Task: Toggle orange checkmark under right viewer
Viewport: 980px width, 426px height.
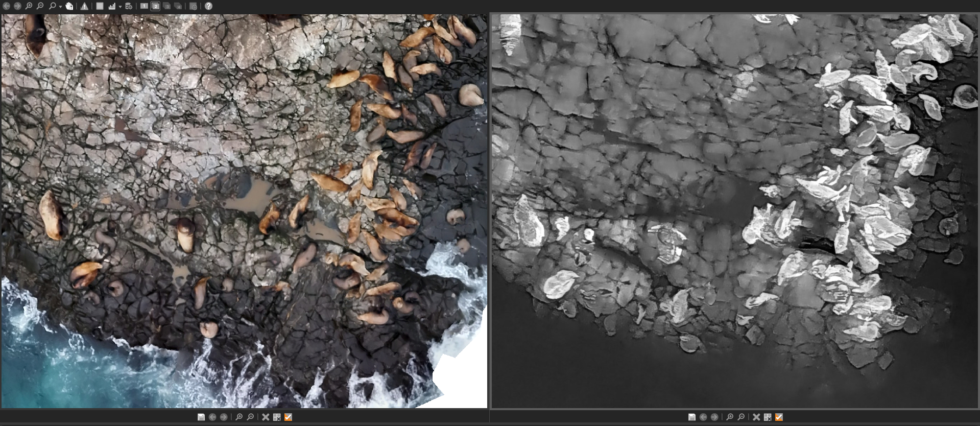Action: coord(779,417)
